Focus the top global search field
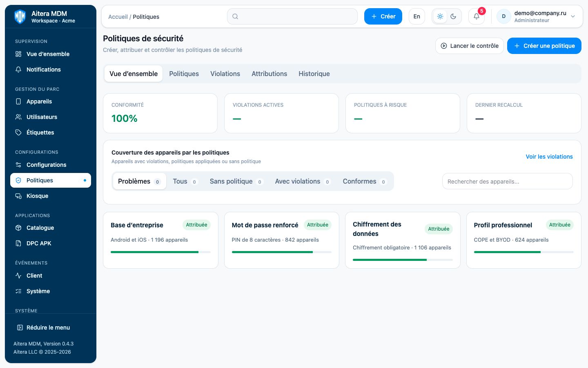The image size is (588, 368). tap(292, 16)
